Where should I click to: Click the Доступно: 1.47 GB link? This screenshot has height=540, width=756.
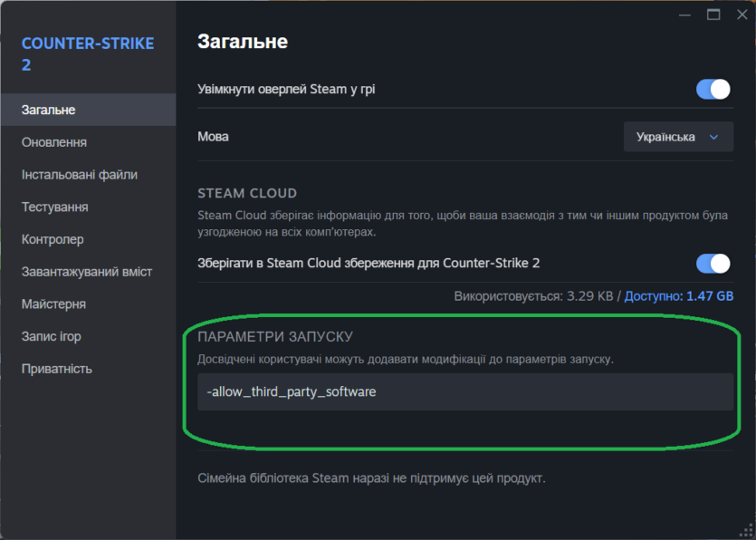[679, 296]
